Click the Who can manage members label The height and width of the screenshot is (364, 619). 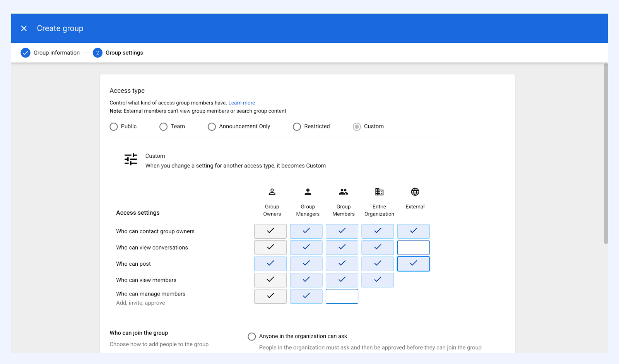(151, 294)
